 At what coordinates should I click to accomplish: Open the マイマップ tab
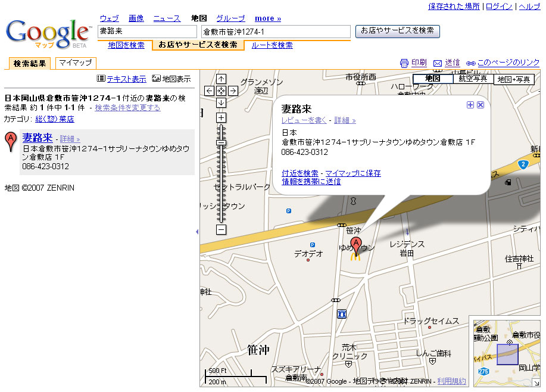pyautogui.click(x=76, y=63)
